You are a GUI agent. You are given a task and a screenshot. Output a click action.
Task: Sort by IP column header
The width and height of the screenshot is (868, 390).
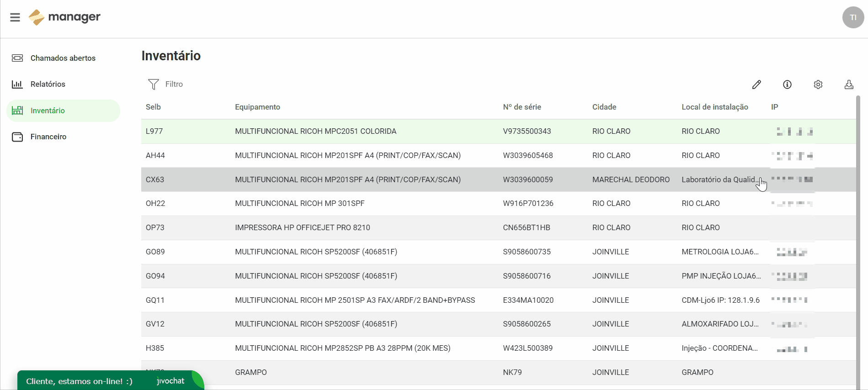(x=774, y=107)
